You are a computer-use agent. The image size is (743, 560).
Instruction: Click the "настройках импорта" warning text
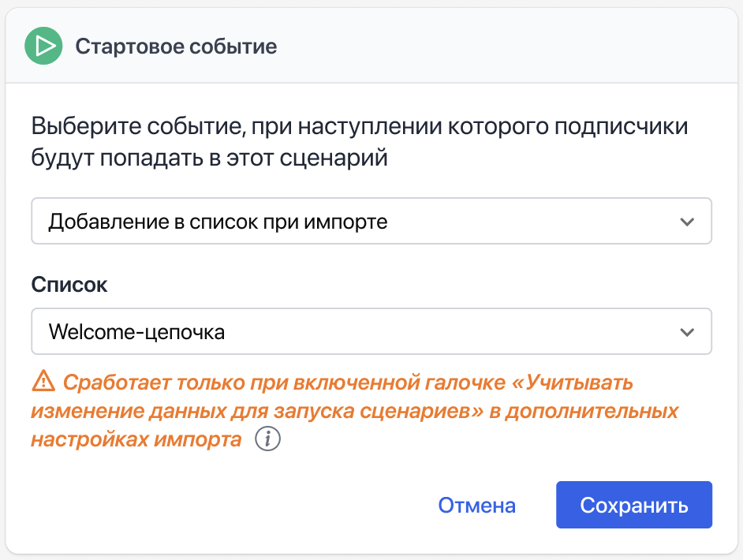tap(136, 440)
